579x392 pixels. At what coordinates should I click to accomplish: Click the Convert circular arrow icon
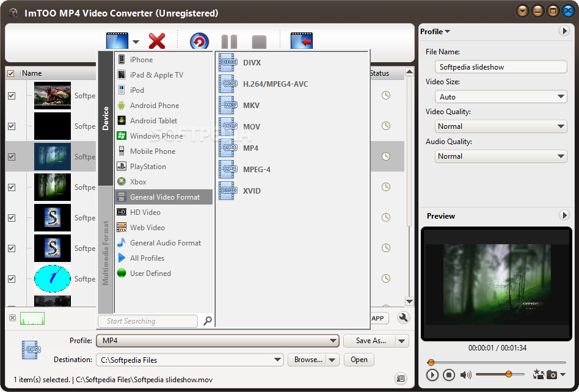199,42
